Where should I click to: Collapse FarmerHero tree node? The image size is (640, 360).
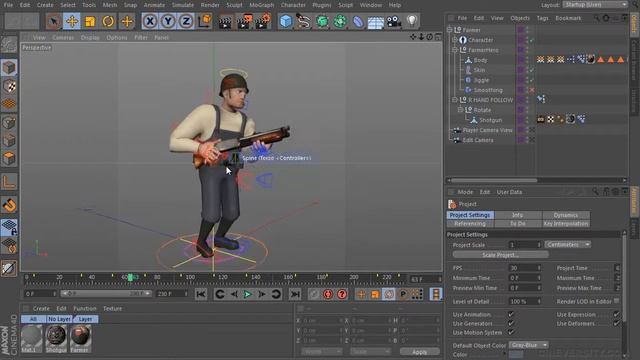click(x=455, y=50)
